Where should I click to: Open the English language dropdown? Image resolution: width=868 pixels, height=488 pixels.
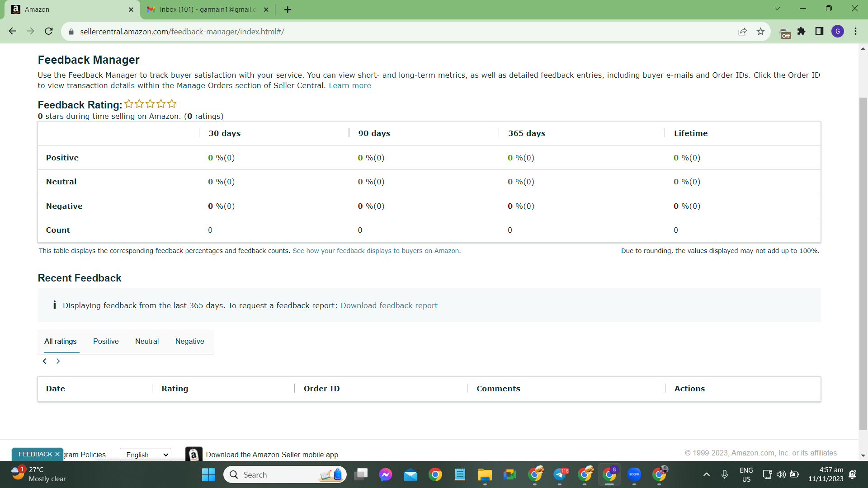click(146, 455)
